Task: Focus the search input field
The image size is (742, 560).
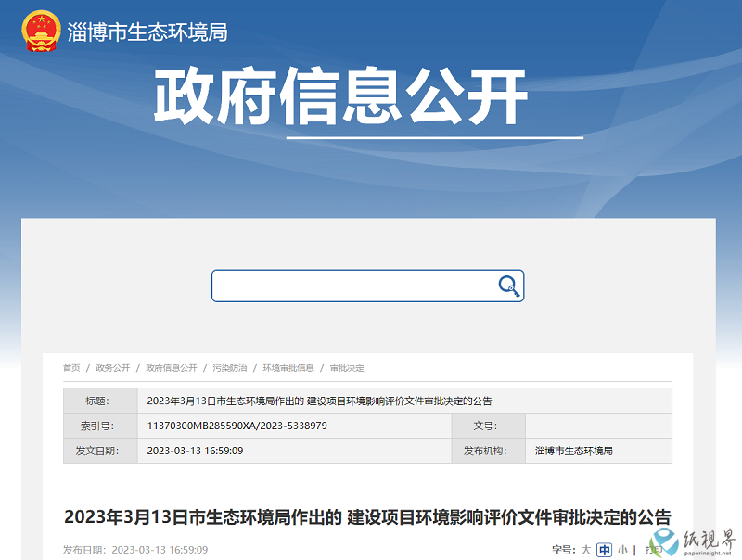Action: click(367, 286)
